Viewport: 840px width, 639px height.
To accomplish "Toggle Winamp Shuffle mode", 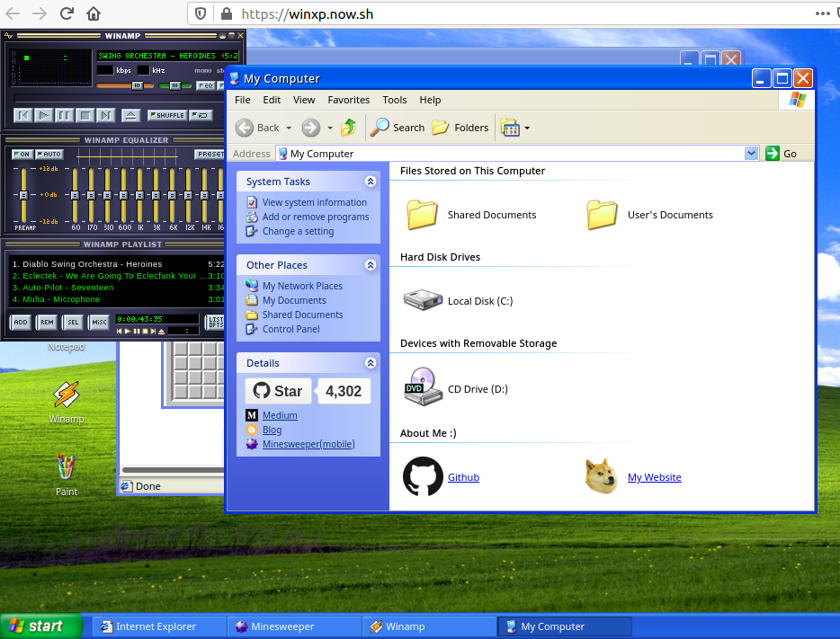I will click(167, 115).
